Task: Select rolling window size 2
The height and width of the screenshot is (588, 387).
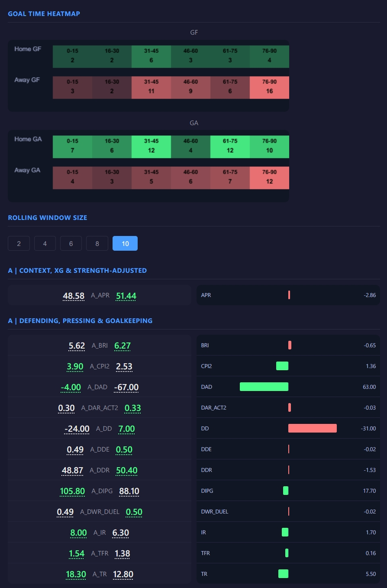Action: 19,243
